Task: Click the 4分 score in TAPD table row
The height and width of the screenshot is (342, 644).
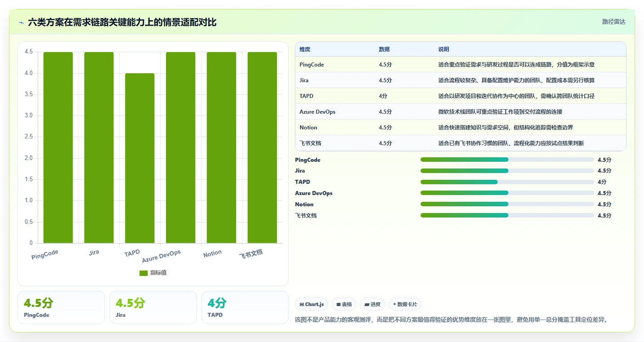Action: [x=382, y=96]
